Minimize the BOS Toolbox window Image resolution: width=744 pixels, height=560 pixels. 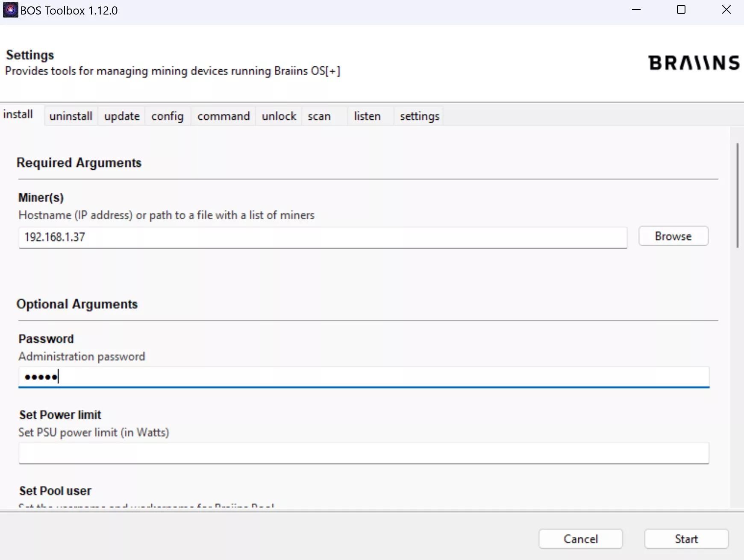tap(636, 10)
